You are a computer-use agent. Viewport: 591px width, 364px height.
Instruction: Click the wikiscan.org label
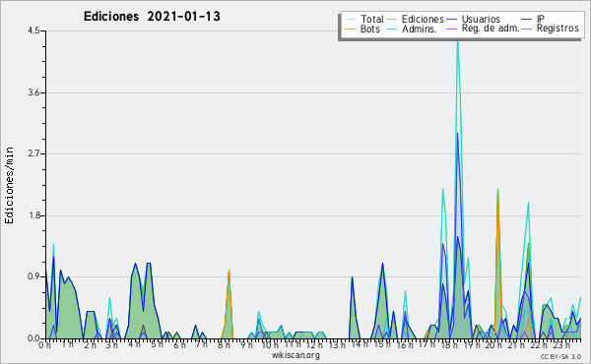coord(295,355)
